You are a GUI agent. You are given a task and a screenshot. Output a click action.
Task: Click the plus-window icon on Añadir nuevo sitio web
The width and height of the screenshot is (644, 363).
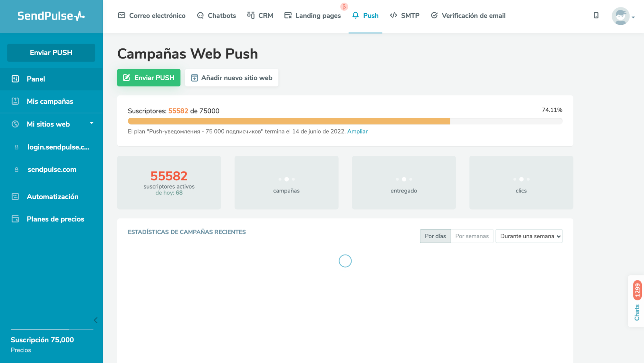pos(194,78)
